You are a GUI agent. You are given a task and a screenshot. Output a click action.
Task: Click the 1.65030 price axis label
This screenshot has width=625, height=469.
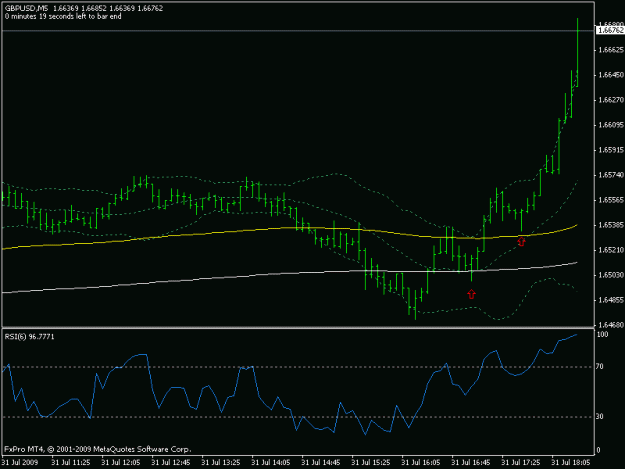tap(611, 275)
